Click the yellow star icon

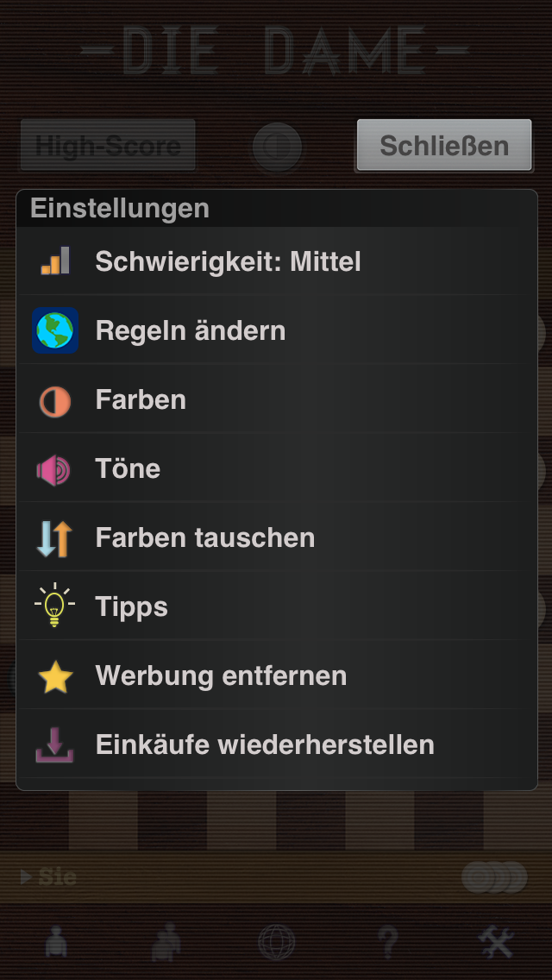[55, 677]
